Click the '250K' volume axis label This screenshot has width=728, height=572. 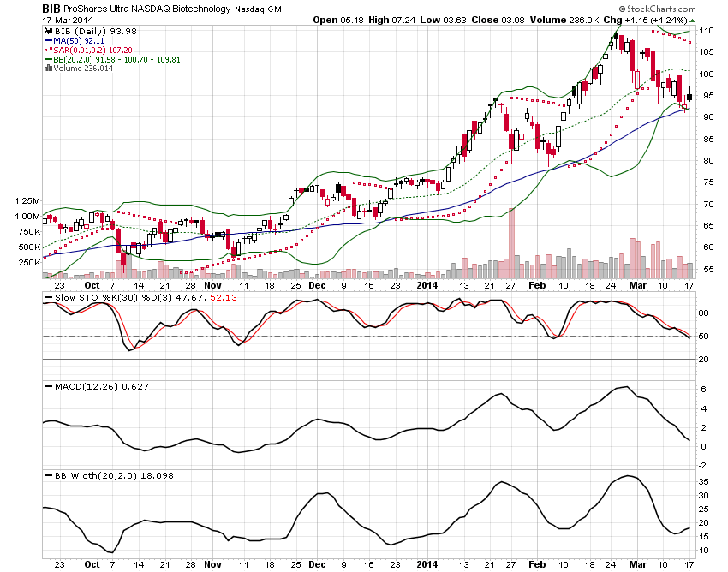29,262
